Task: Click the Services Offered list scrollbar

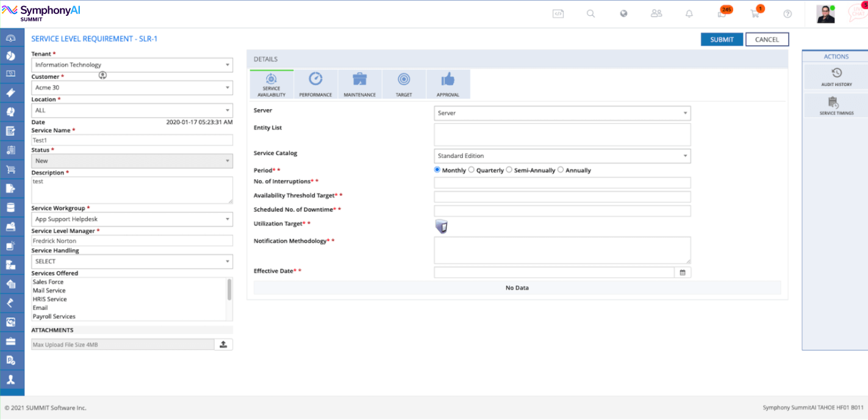Action: click(229, 289)
